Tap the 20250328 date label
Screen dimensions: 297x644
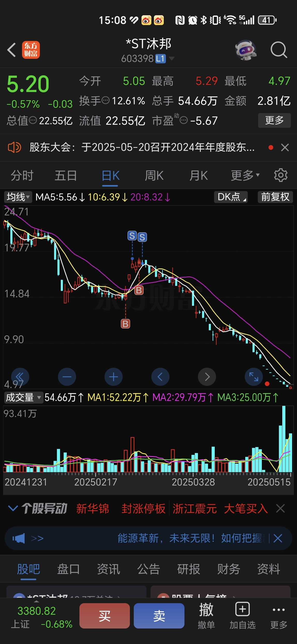[193, 482]
